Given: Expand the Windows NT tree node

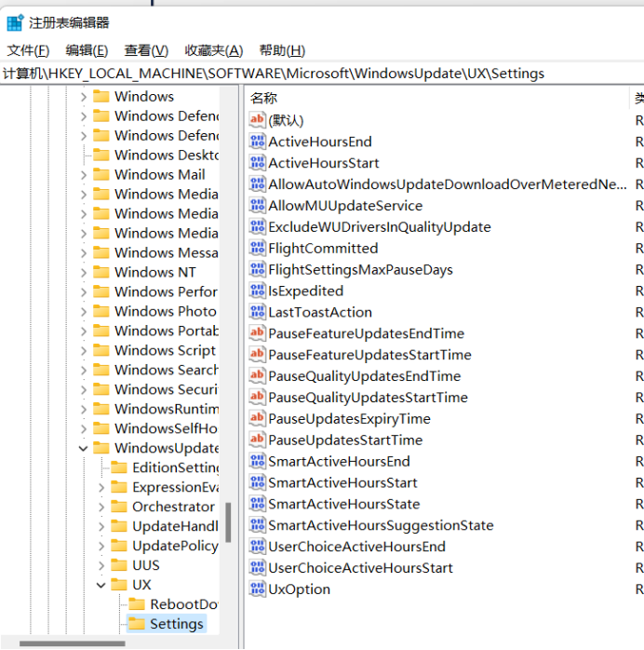Looking at the screenshot, I should pos(83,272).
